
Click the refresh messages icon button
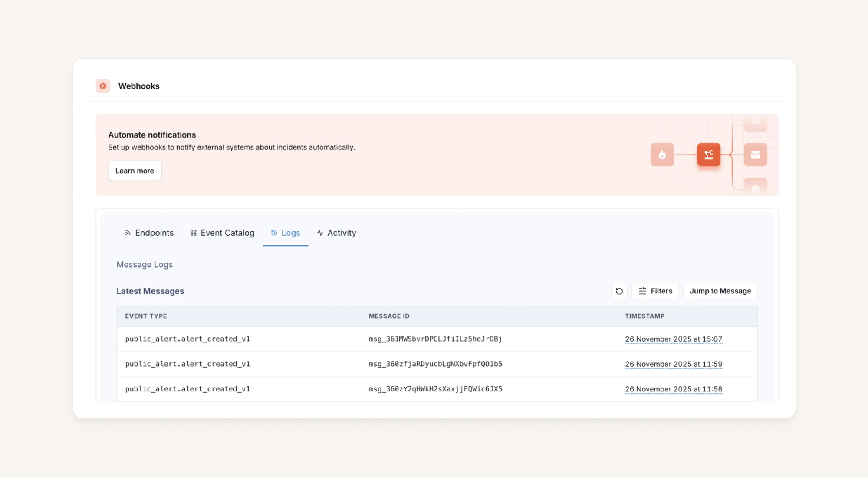pyautogui.click(x=619, y=291)
